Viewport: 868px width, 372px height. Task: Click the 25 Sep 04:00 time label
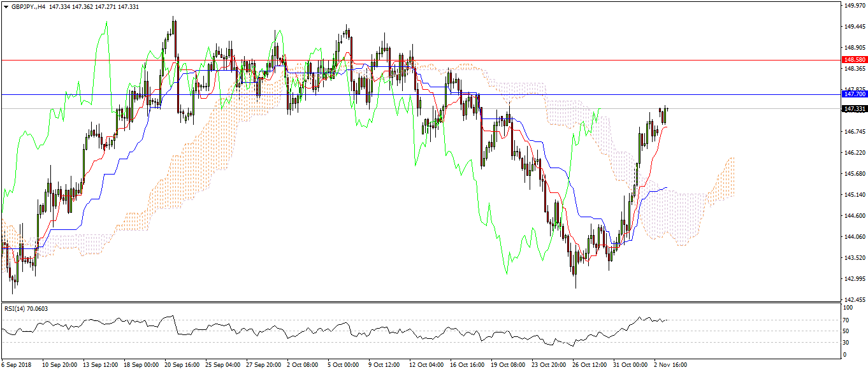click(x=222, y=366)
